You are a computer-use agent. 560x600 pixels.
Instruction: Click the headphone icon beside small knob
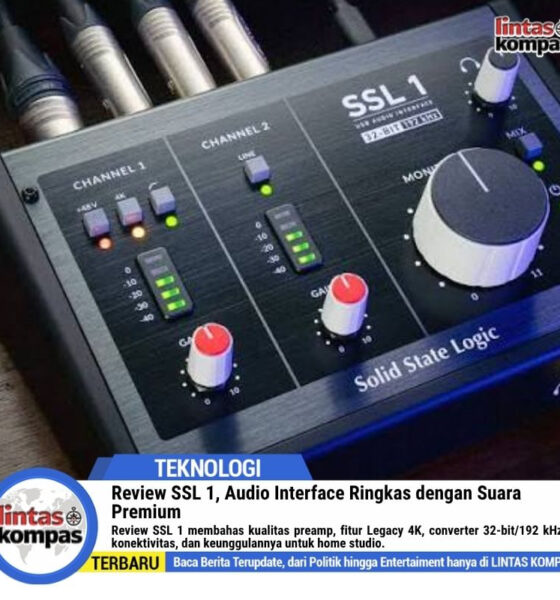click(x=469, y=65)
